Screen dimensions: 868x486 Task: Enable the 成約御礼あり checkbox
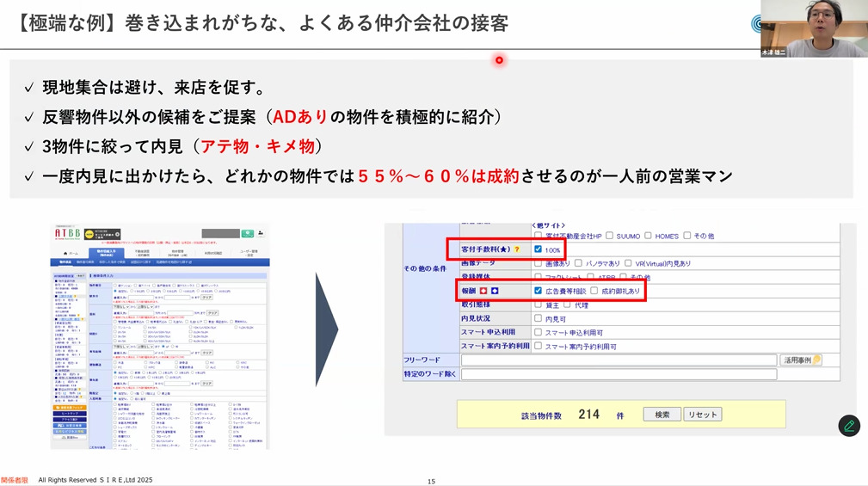pyautogui.click(x=594, y=291)
